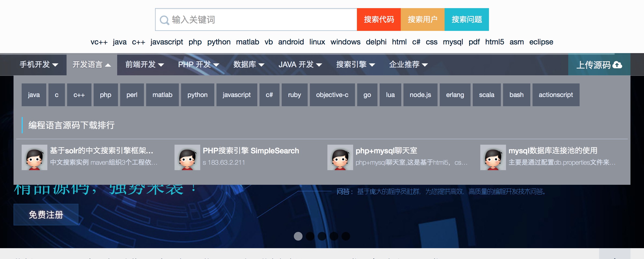Choose the ruby language tag
The image size is (644, 259).
point(294,95)
